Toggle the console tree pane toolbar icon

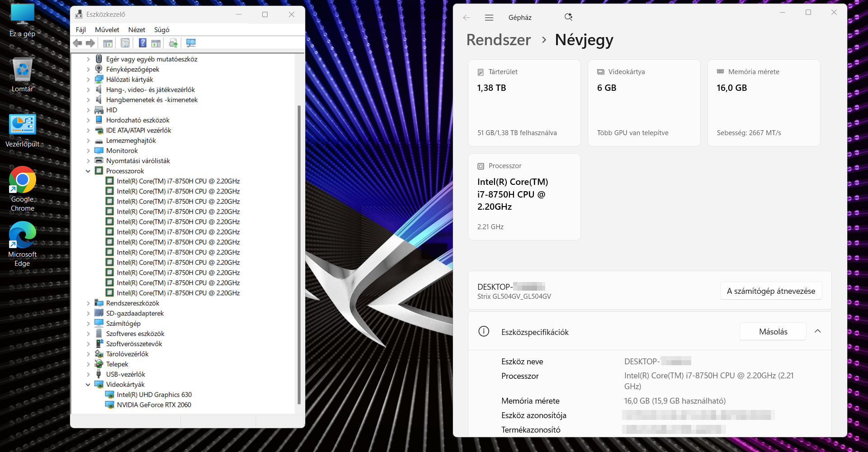pyautogui.click(x=108, y=43)
